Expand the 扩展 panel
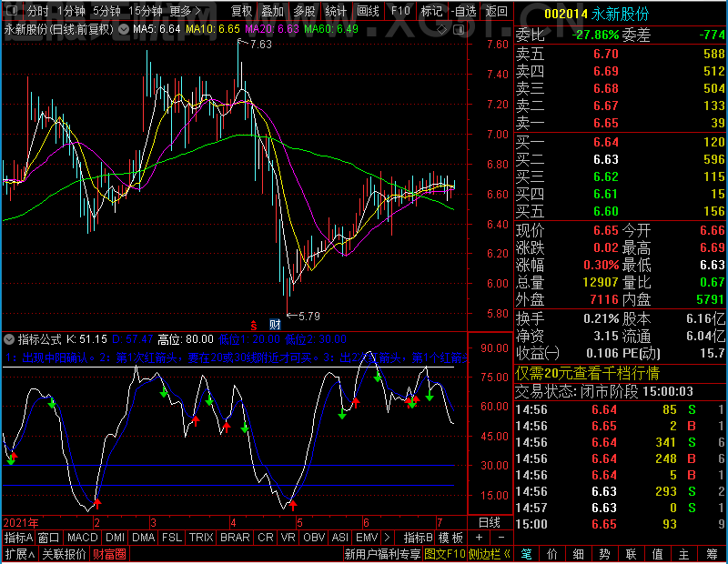 tap(20, 554)
